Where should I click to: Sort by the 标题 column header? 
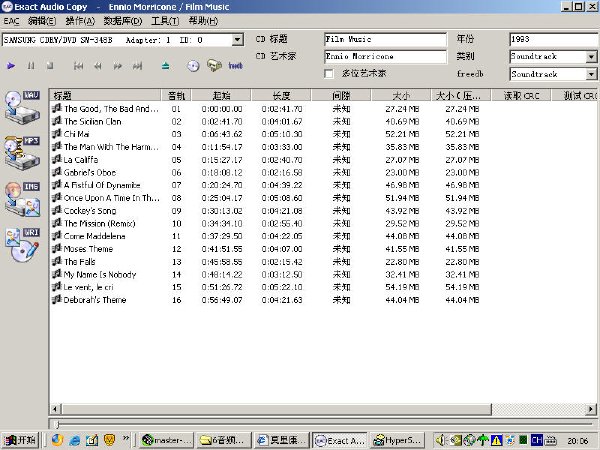105,95
